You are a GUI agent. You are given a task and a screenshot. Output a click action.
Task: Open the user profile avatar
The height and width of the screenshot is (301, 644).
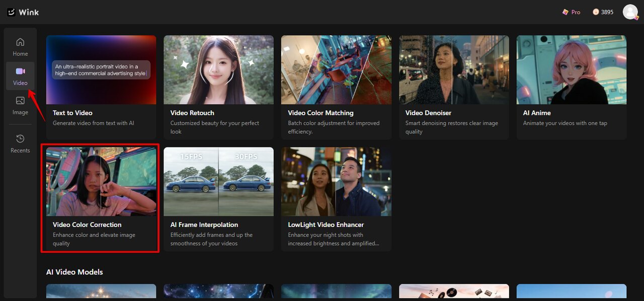pyautogui.click(x=630, y=12)
